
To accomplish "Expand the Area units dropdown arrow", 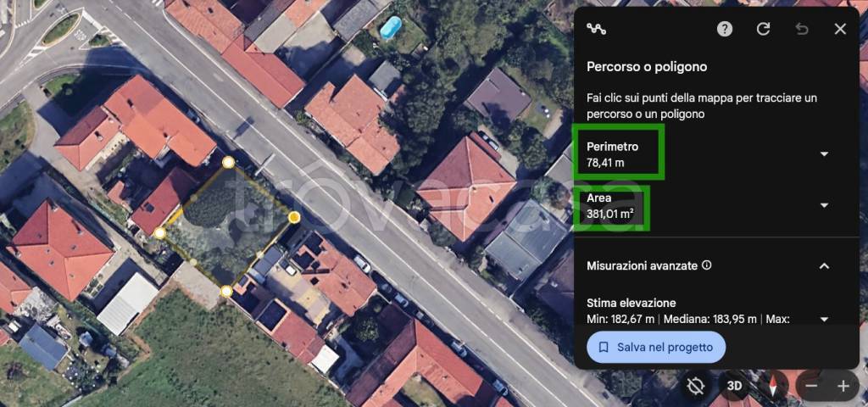I will click(824, 205).
